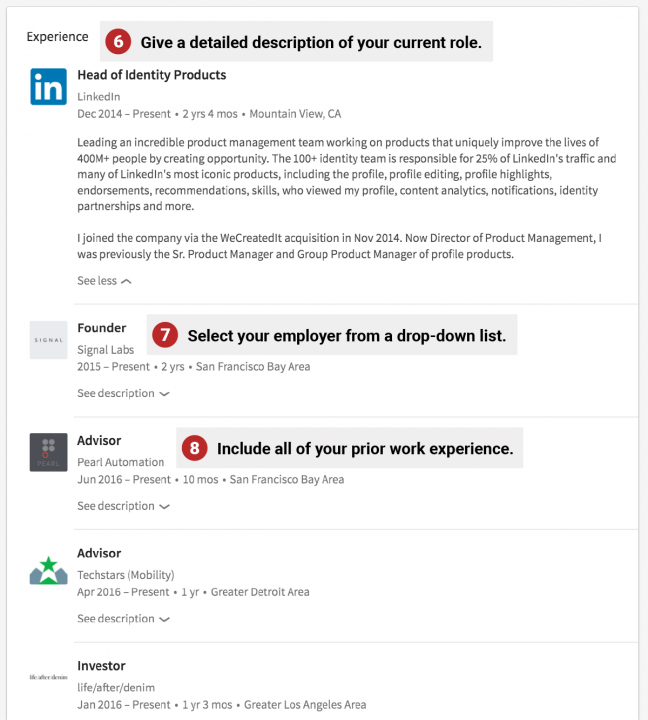
Task: Click the Pearl Automation logo icon
Action: point(48,452)
